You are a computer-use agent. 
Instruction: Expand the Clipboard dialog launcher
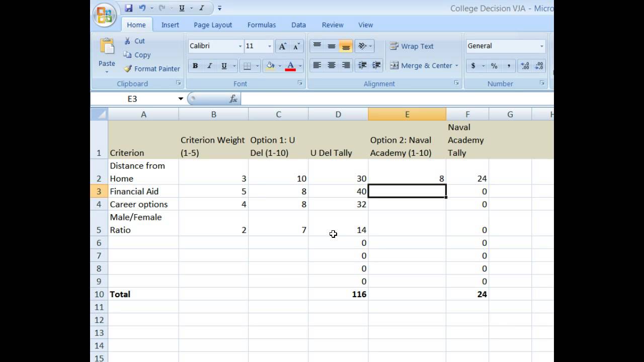pos(178,83)
